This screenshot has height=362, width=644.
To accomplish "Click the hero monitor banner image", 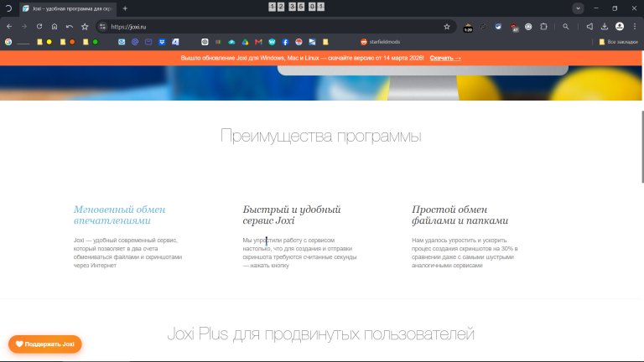I will [x=321, y=83].
